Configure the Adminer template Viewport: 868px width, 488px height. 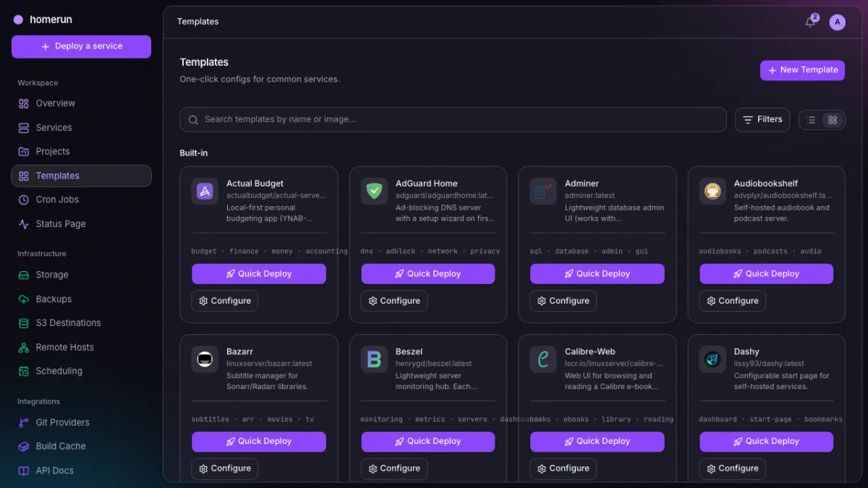[563, 301]
